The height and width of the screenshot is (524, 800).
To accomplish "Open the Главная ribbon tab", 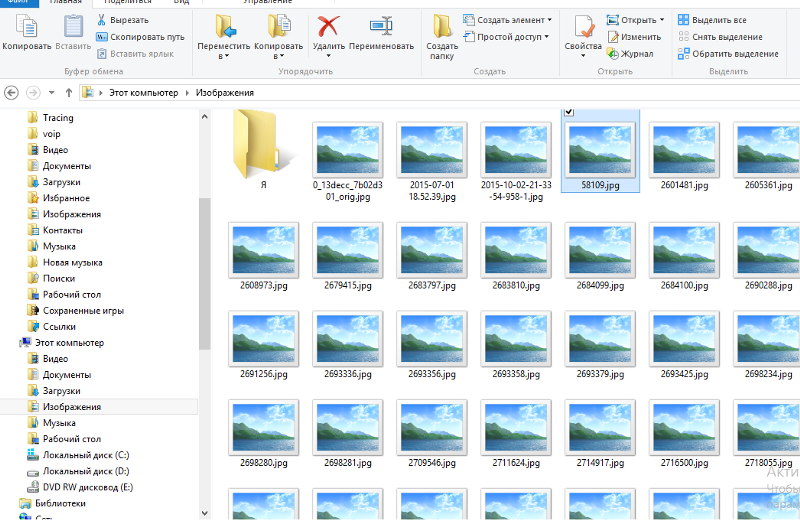I will coord(66,2).
